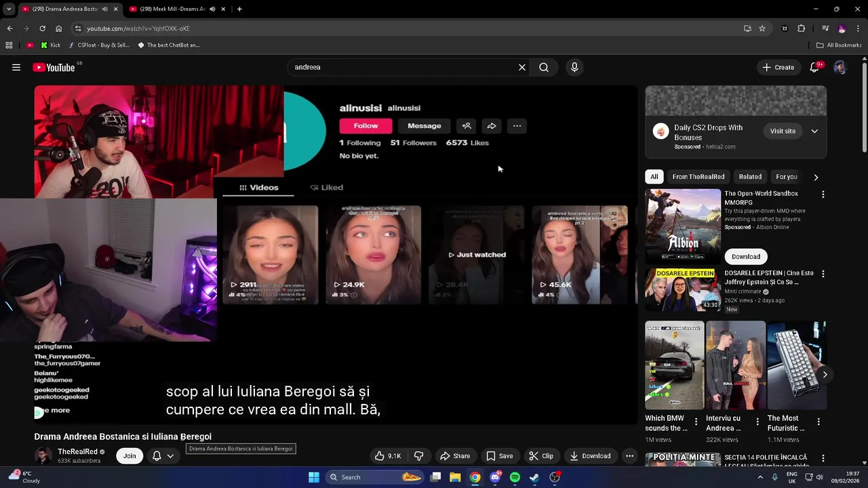The image size is (868, 488).
Task: Start voice search with microphone
Action: [x=574, y=67]
